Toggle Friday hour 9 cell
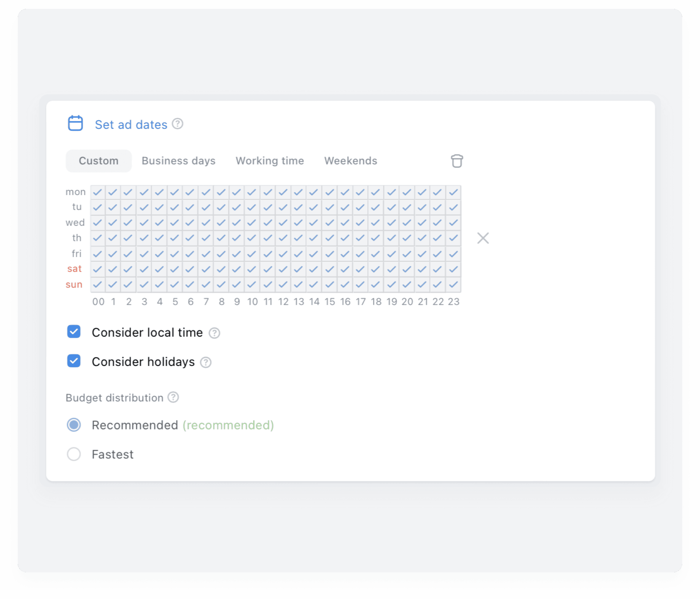 (x=237, y=254)
